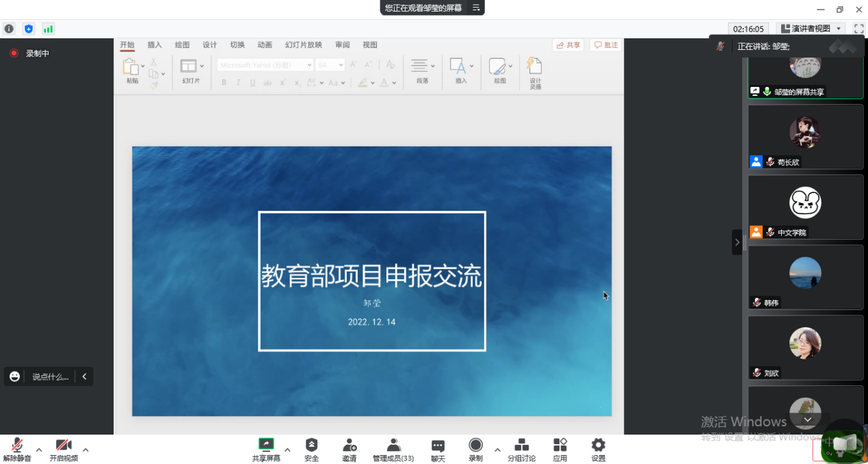
Task: Open 设置 settings gear
Action: click(598, 446)
